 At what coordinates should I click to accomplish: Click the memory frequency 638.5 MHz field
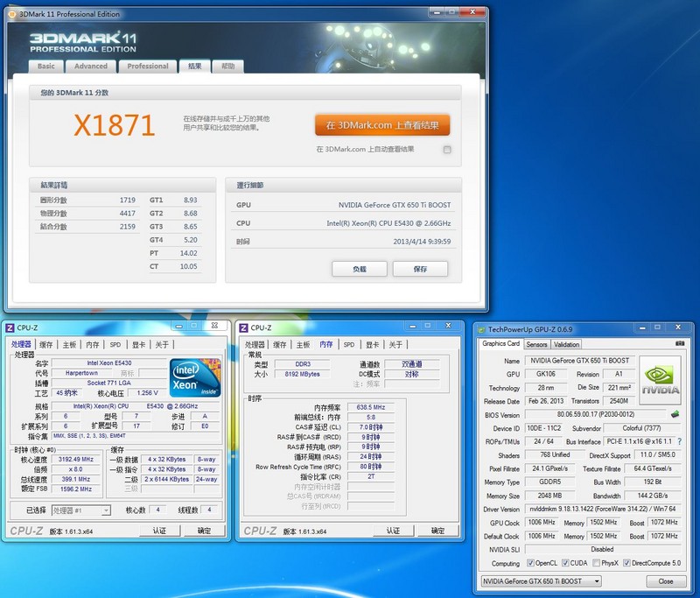(370, 407)
